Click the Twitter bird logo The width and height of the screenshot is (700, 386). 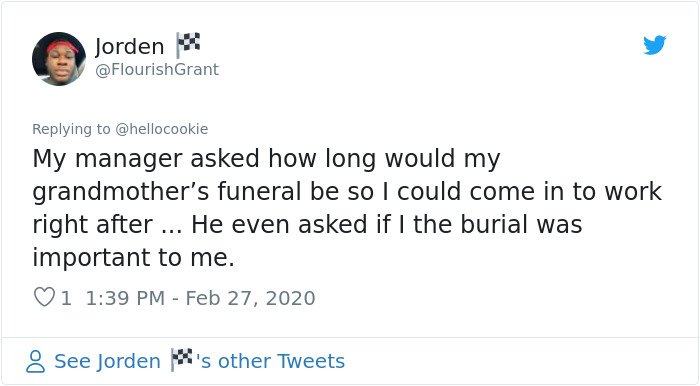[654, 45]
